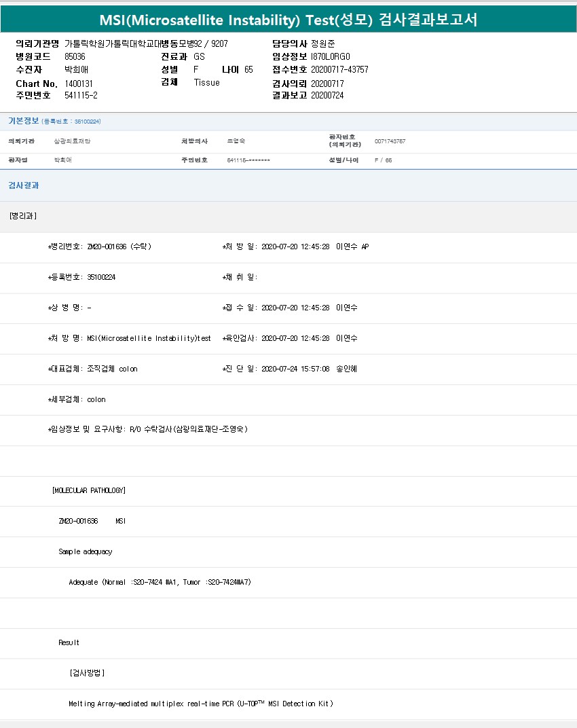This screenshot has height=728, width=577.
Task: Click the Chart No. value 1400131
Action: pyautogui.click(x=78, y=83)
